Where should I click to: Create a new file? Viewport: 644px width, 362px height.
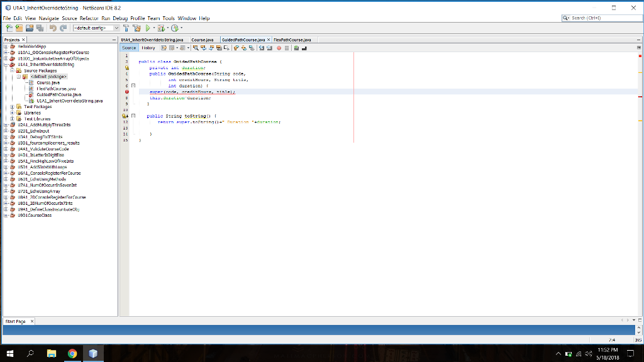pos(9,28)
